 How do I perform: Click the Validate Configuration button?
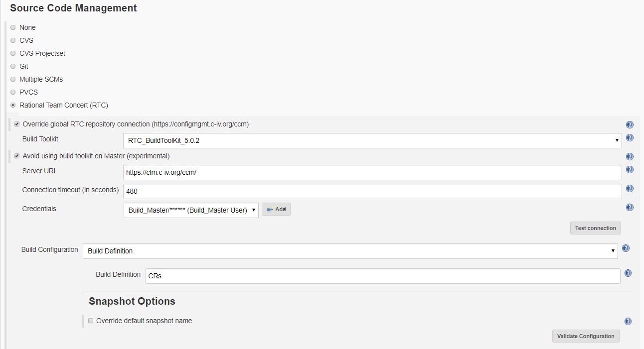point(586,336)
